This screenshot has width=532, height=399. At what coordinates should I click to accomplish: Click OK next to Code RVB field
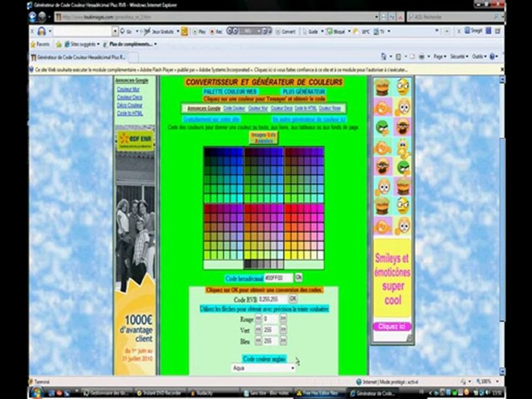tap(293, 299)
